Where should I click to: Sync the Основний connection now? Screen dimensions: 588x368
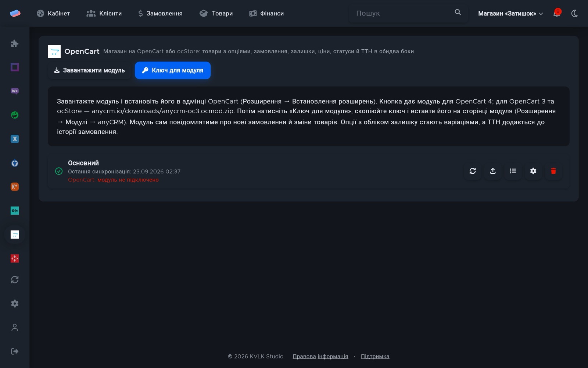coord(473,171)
